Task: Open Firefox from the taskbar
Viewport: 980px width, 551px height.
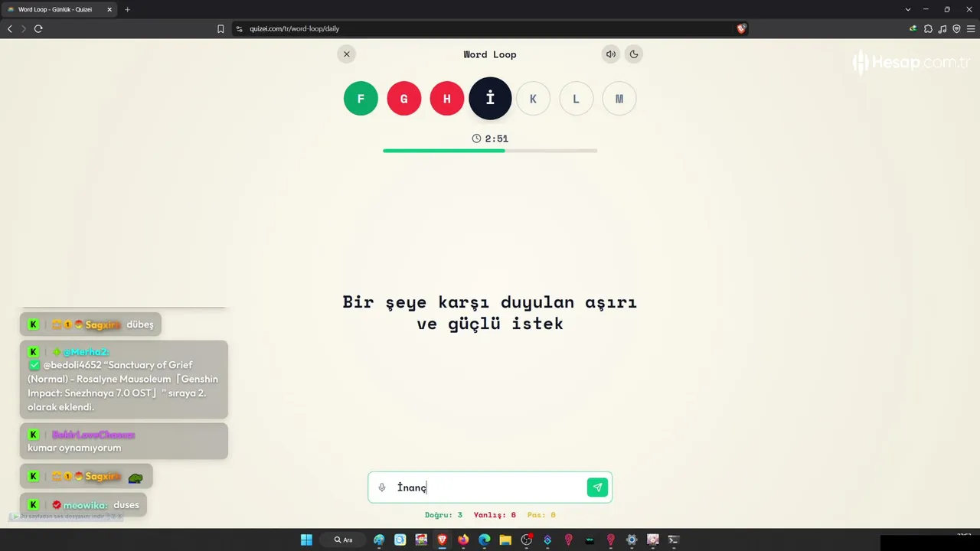Action: pos(463,540)
